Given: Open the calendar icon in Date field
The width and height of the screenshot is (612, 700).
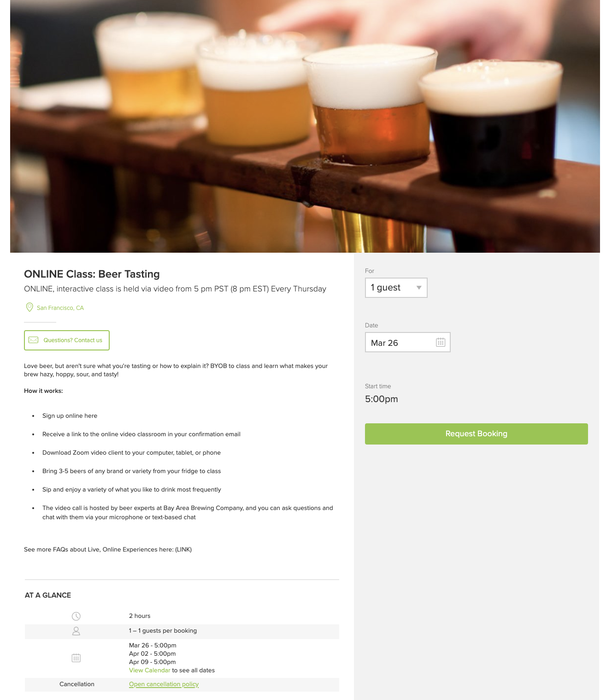Looking at the screenshot, I should 441,342.
